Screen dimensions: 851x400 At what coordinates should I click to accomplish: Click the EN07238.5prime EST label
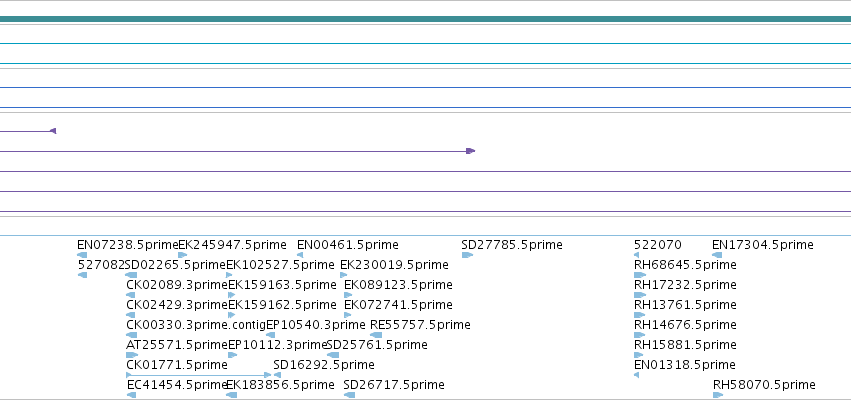(128, 245)
